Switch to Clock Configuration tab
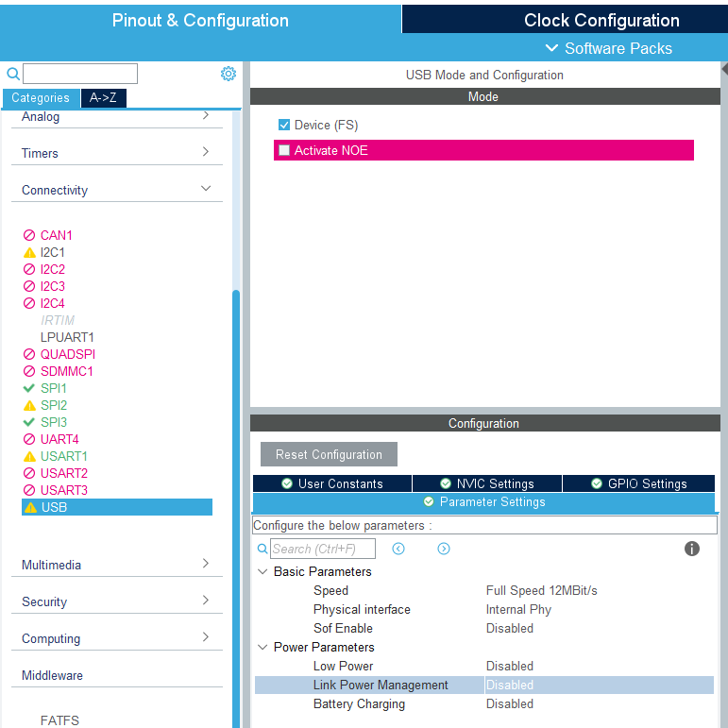728x728 pixels. [565, 20]
